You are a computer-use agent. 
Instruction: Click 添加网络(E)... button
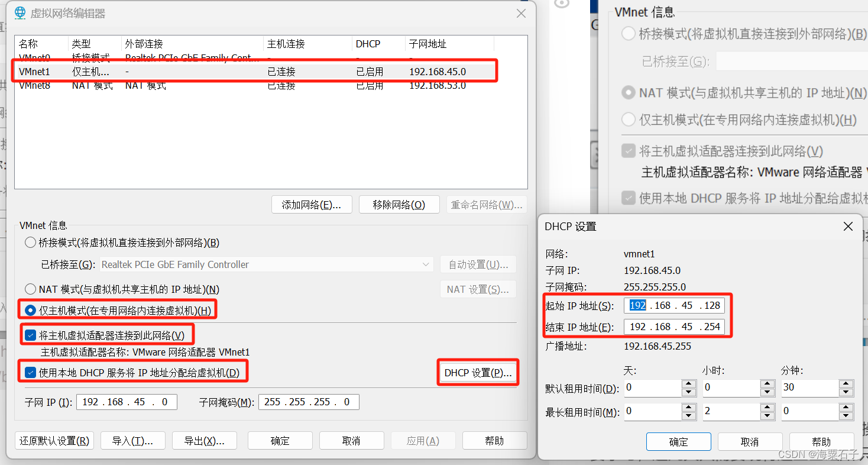pos(312,205)
